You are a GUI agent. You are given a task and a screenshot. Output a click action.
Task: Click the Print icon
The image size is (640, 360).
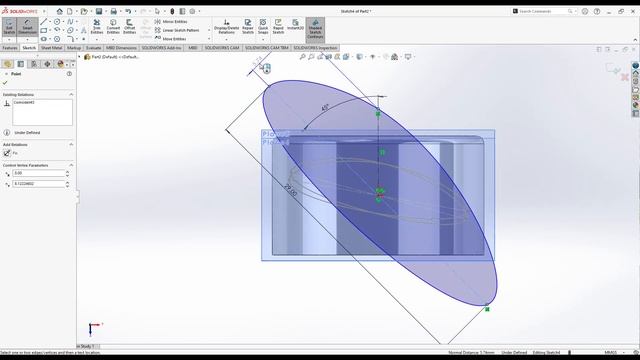tap(113, 11)
